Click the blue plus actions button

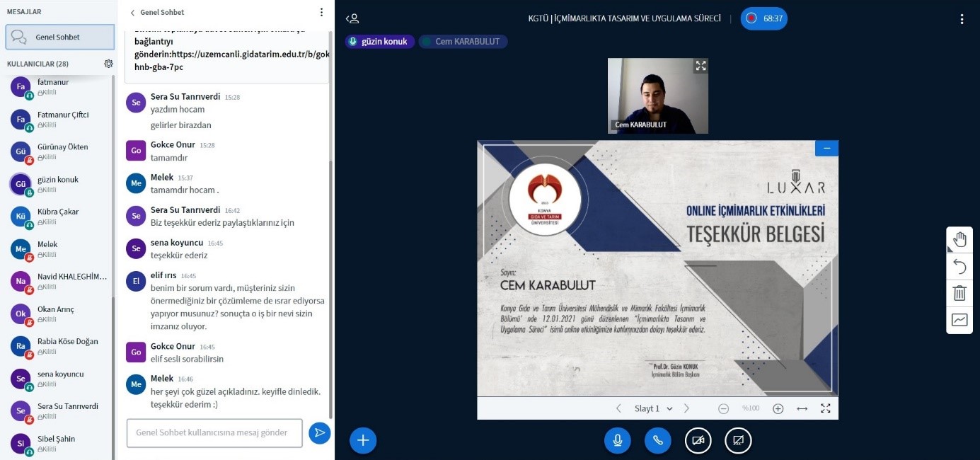pos(363,440)
